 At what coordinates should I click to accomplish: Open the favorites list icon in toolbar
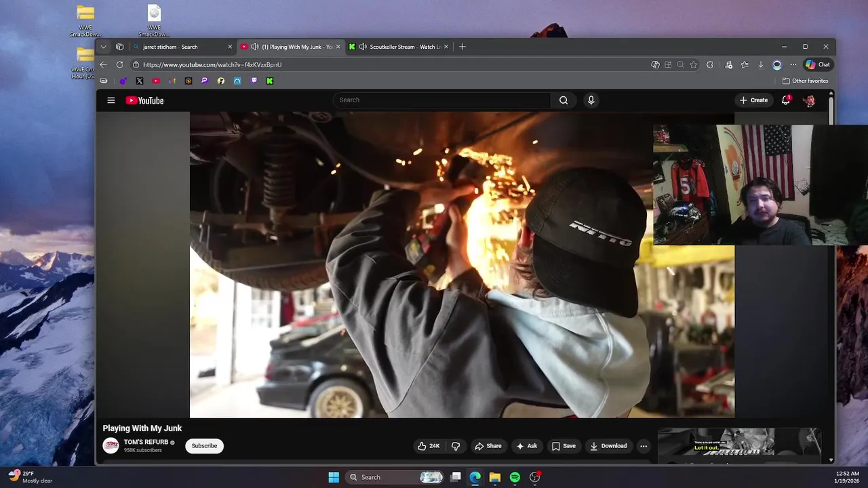click(745, 64)
